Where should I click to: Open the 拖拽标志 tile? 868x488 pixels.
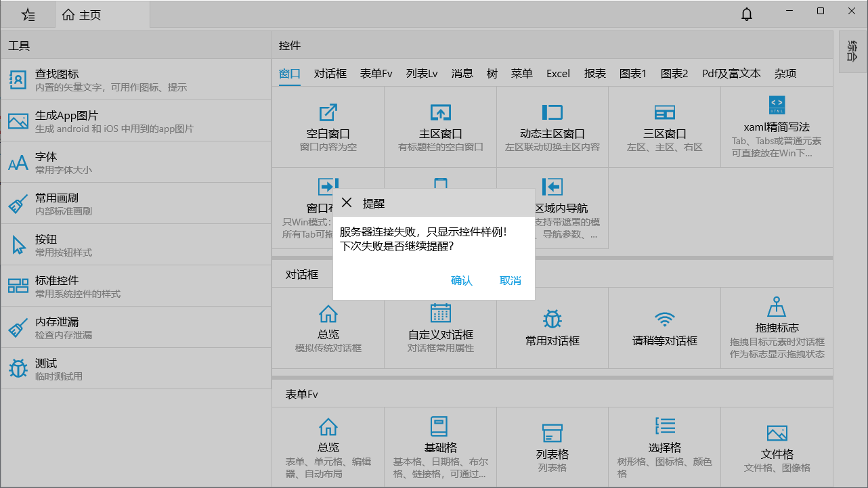coord(777,327)
